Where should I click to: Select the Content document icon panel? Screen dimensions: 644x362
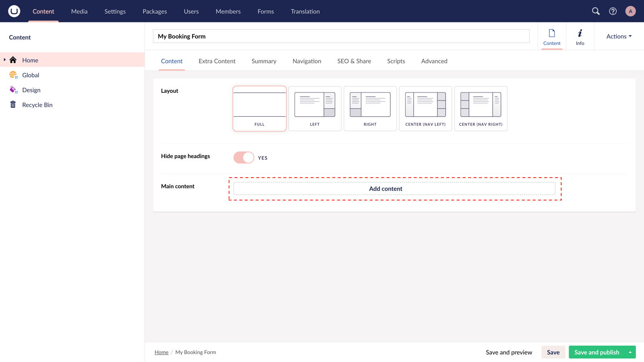click(x=552, y=36)
